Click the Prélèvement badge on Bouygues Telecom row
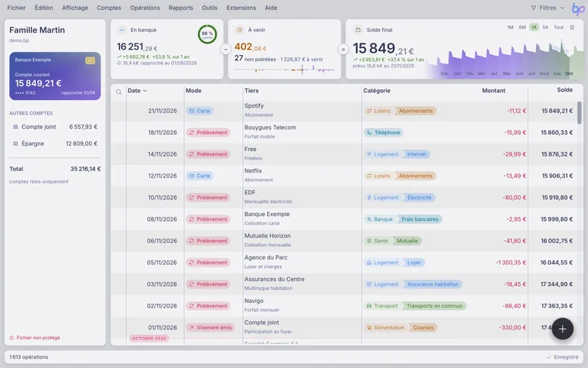The height and width of the screenshot is (368, 588). click(x=208, y=132)
